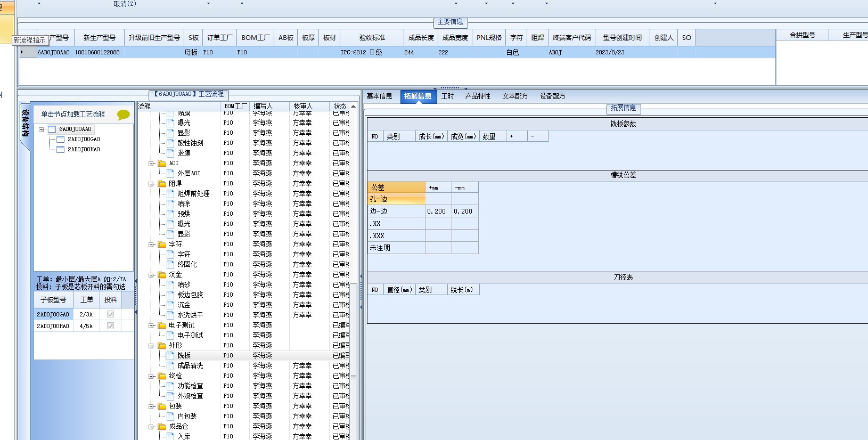Click the document icon beside 外观检查

coord(170,396)
